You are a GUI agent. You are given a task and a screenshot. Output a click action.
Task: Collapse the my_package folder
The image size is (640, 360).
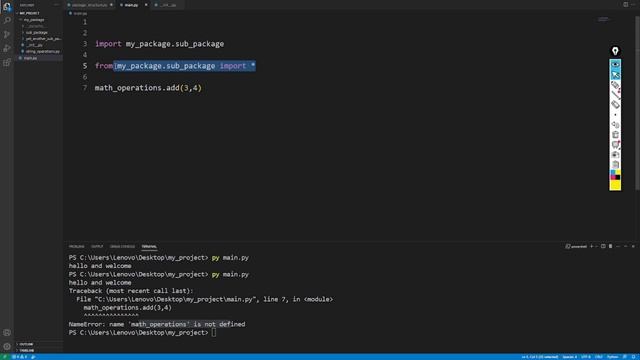(x=33, y=20)
